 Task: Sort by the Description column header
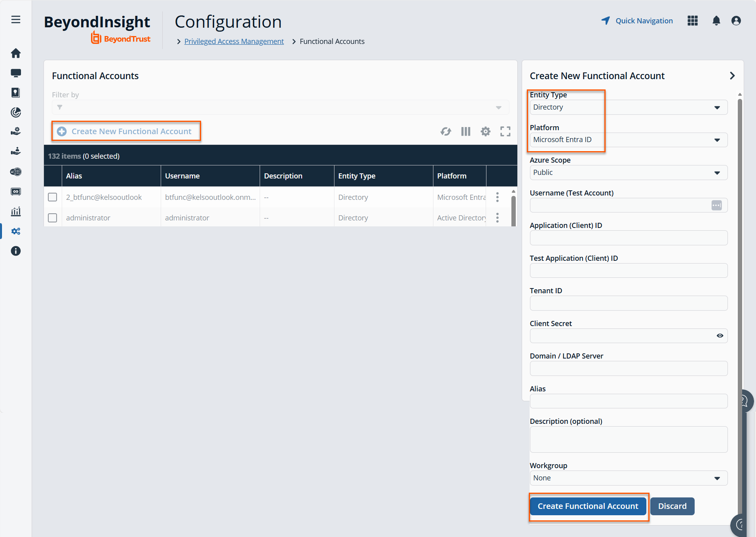tap(297, 176)
